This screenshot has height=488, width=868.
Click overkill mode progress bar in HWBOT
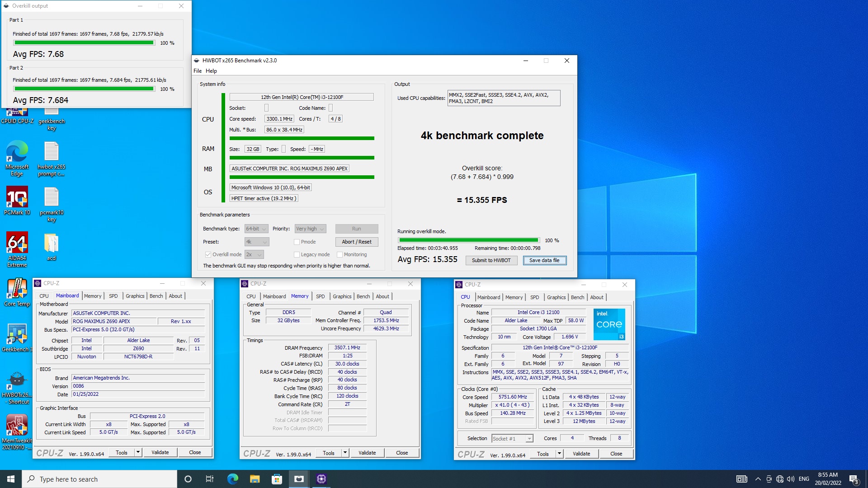469,240
